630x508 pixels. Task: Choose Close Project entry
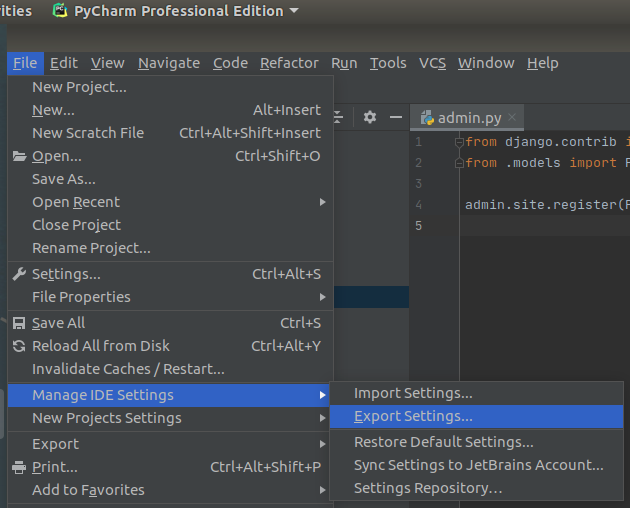pos(170,225)
